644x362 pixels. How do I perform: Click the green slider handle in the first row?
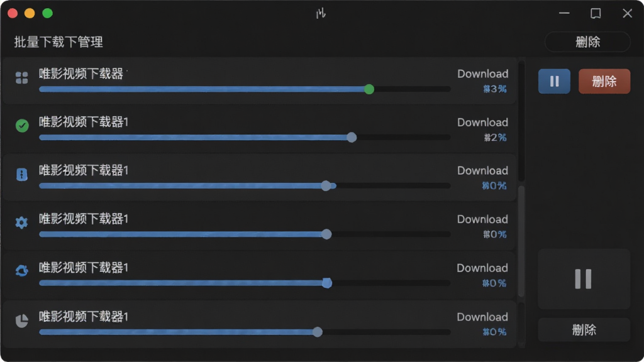[x=369, y=89]
